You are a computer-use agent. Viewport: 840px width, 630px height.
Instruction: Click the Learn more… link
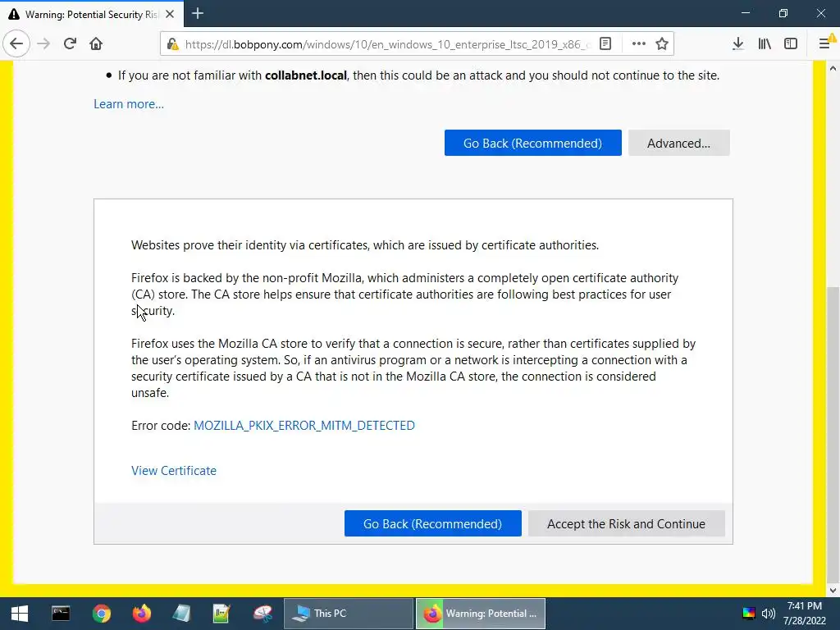pos(129,104)
